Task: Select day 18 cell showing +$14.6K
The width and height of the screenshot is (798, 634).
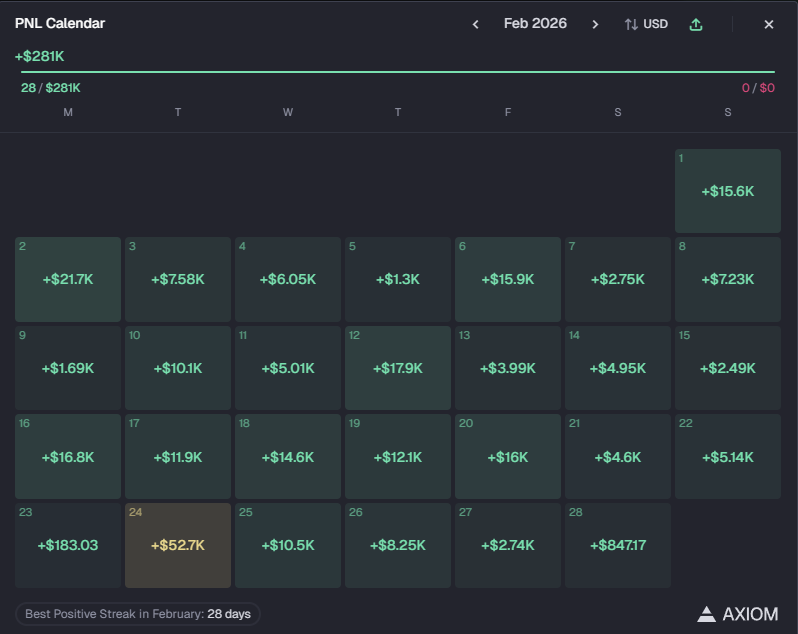Action: [288, 456]
